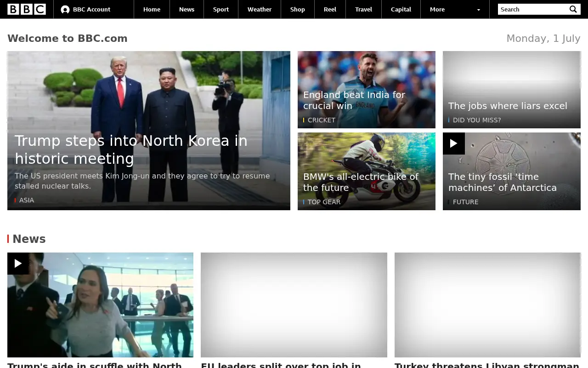Play the Trump's aide scuffle video
Viewport: 588px width, 368px height.
(x=18, y=264)
